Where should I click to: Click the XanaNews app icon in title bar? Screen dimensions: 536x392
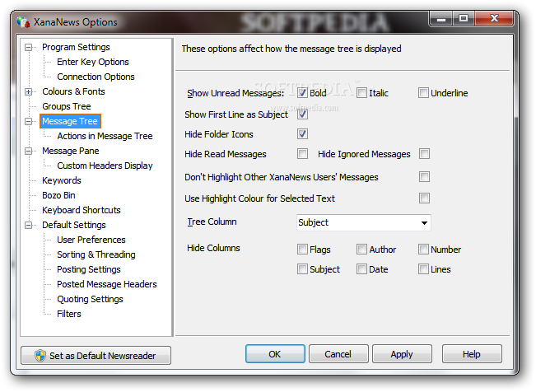23,22
